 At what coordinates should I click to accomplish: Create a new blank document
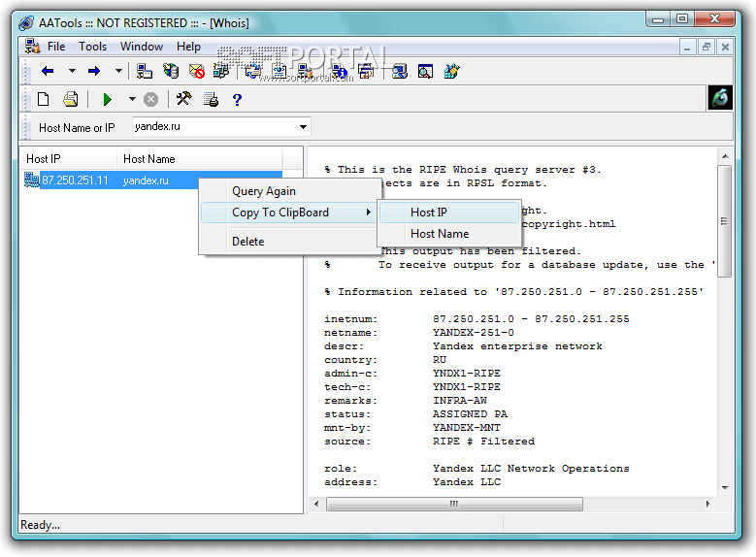44,99
